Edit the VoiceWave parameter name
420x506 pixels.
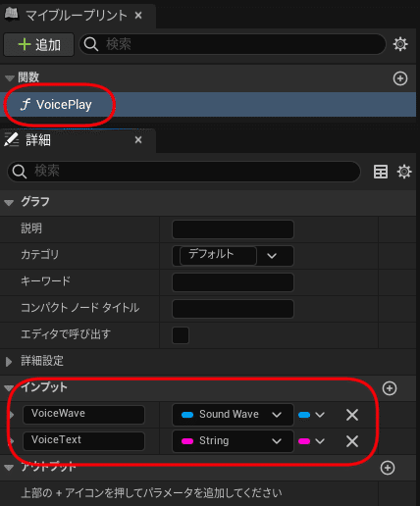[83, 415]
